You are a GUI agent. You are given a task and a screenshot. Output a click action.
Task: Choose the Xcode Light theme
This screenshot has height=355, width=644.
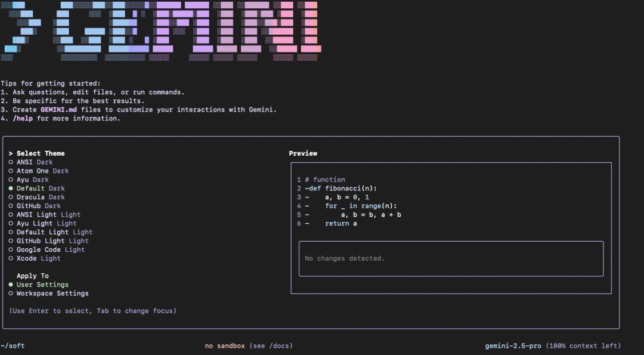click(x=35, y=258)
